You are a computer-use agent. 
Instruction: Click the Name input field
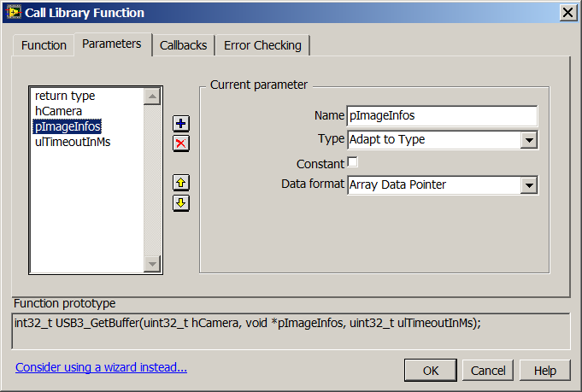pyautogui.click(x=441, y=116)
